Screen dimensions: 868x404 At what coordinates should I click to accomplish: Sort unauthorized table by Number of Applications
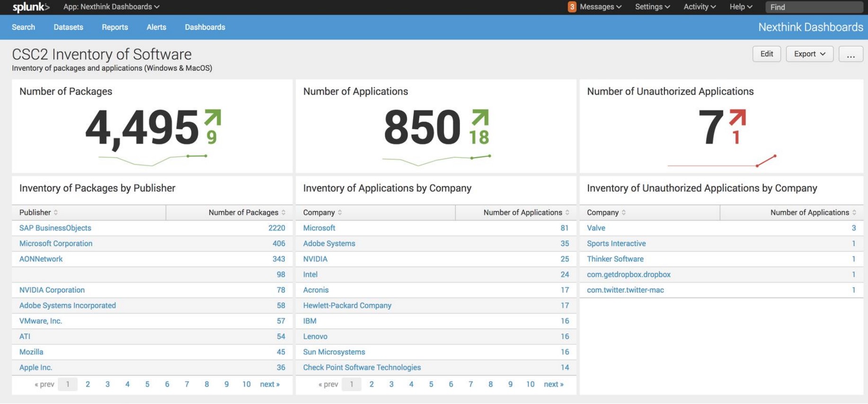click(854, 213)
